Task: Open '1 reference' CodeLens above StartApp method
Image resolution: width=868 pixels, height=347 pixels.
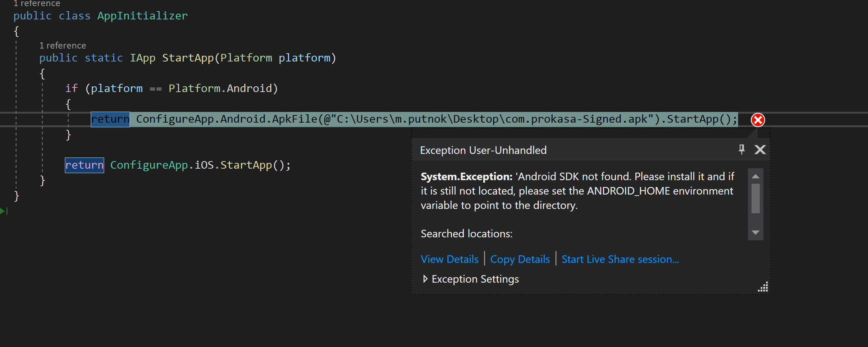Action: pos(63,46)
